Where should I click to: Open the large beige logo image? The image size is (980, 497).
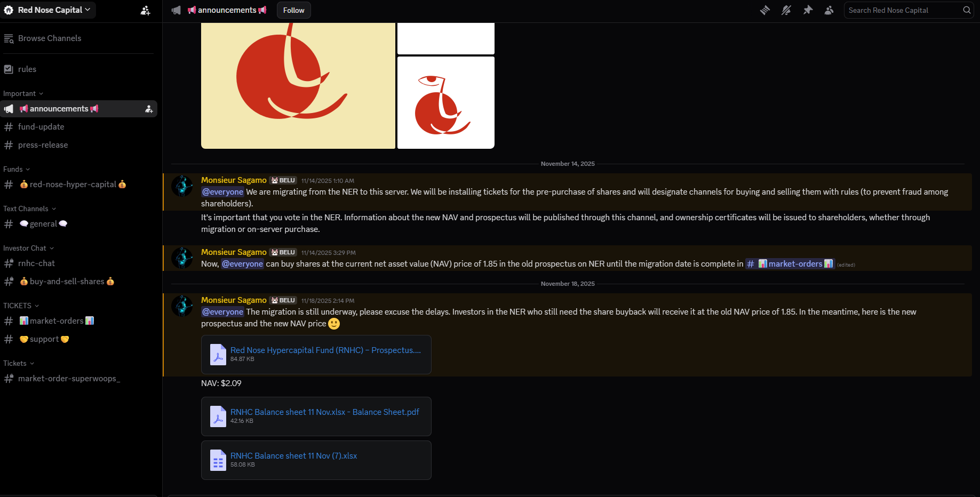tap(298, 85)
